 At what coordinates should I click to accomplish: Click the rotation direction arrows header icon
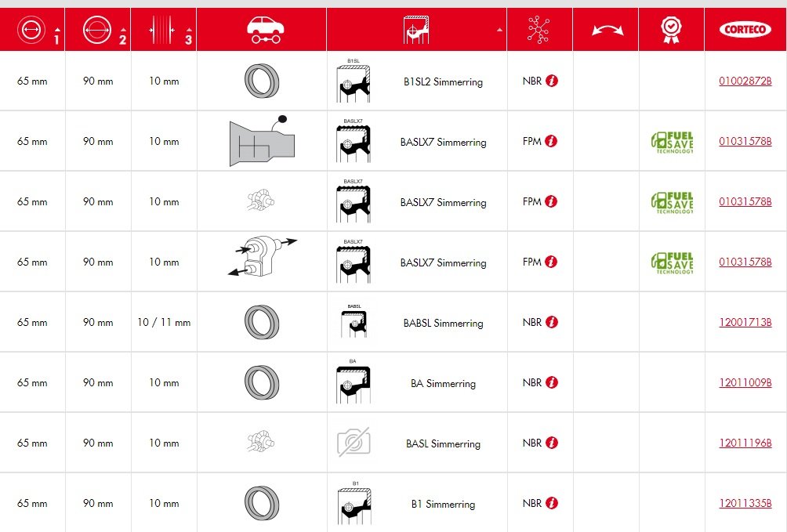(x=607, y=30)
